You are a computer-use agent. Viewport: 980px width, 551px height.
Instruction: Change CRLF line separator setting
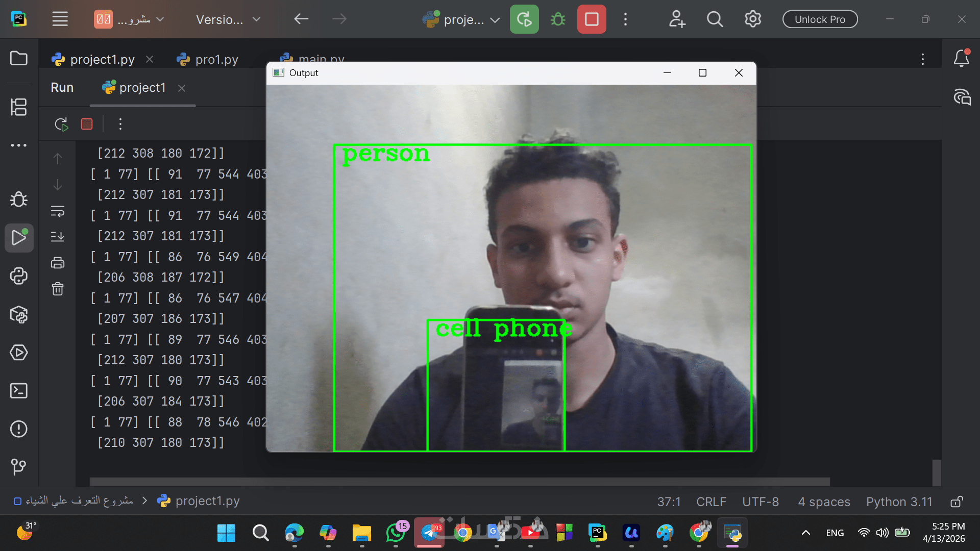pyautogui.click(x=711, y=502)
